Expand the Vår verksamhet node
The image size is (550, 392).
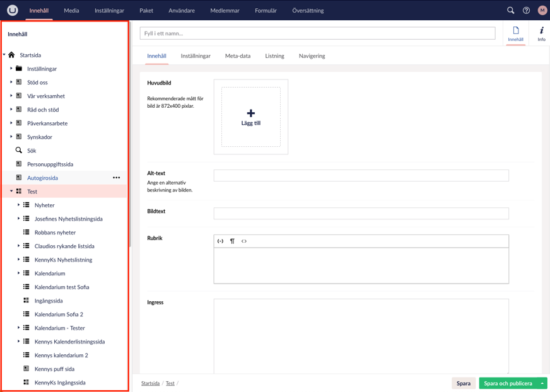(x=11, y=96)
